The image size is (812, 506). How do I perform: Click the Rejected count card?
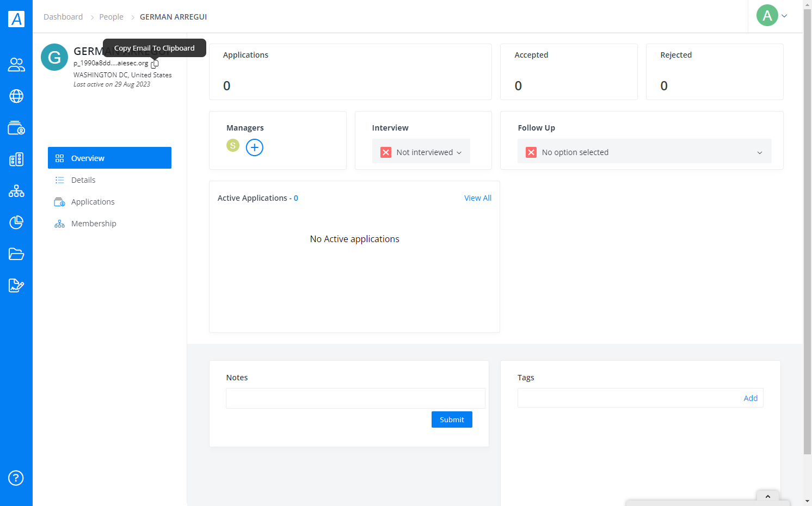[x=715, y=72]
